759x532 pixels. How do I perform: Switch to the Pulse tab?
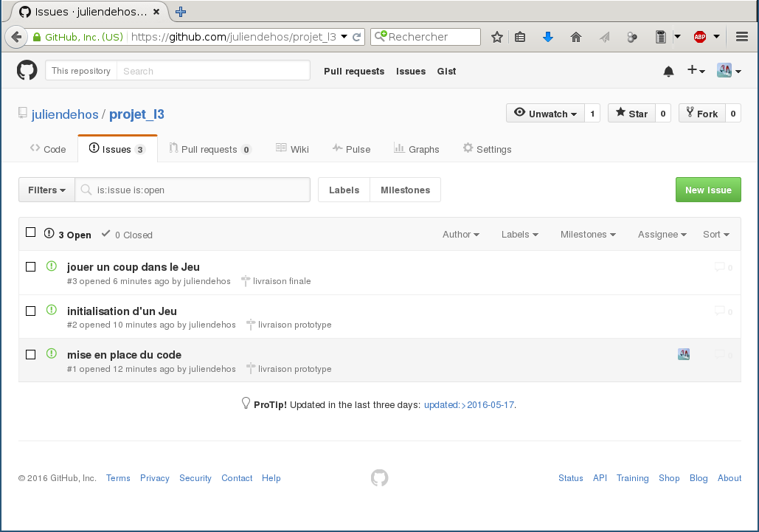(351, 149)
